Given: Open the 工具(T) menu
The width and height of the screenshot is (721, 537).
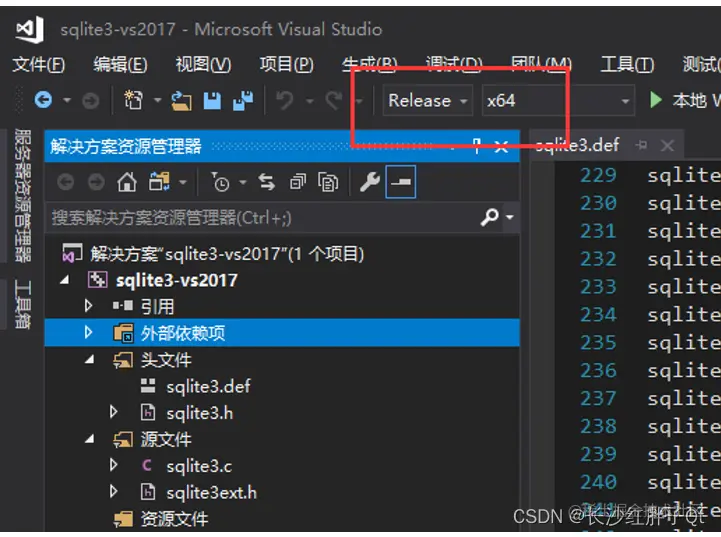Looking at the screenshot, I should 628,64.
